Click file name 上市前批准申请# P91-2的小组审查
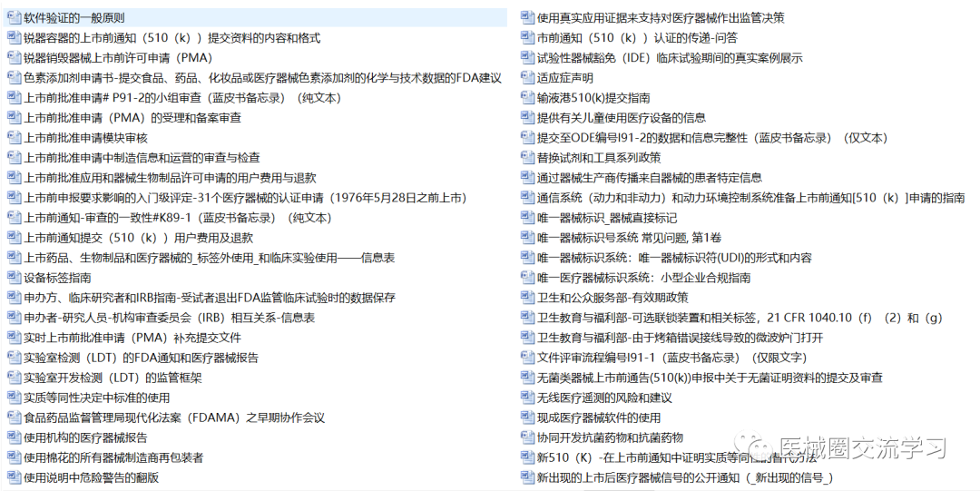 182,98
